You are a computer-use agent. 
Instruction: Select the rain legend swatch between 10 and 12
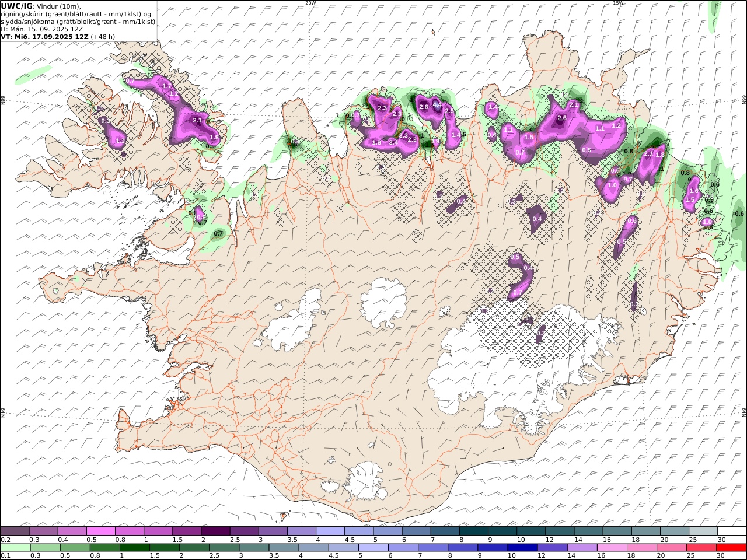[522, 547]
